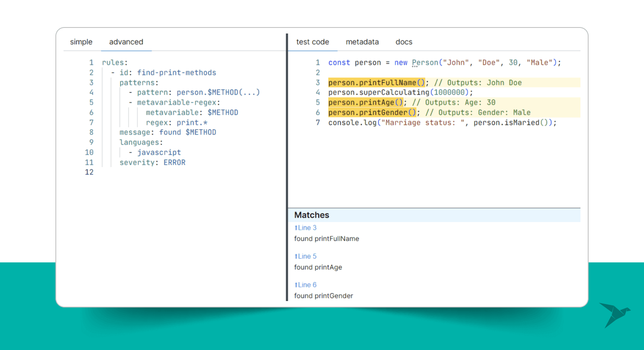Click the highlighted person.printFullName() call
Viewport: 644px width, 350px height.
[376, 82]
